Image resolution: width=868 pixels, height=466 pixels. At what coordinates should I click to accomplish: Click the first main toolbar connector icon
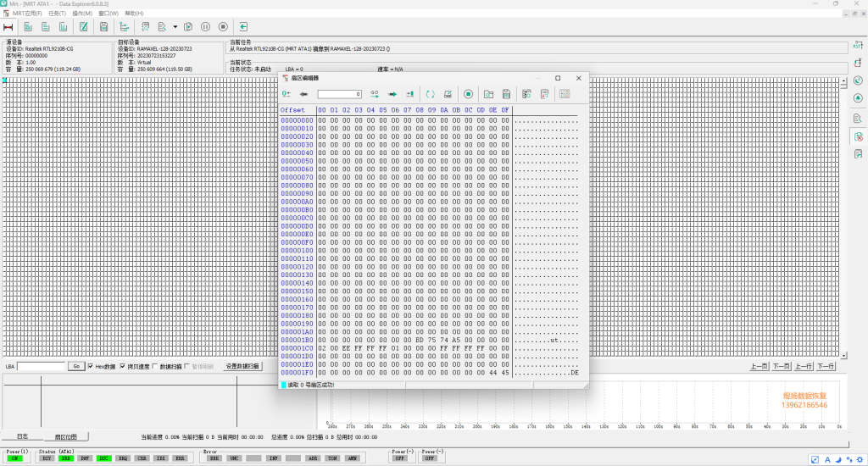pyautogui.click(x=8, y=26)
